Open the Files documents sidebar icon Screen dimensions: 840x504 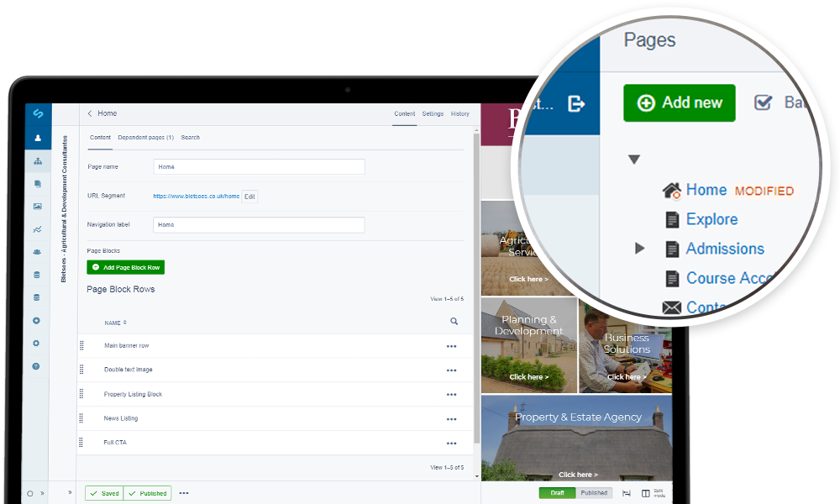[x=38, y=184]
